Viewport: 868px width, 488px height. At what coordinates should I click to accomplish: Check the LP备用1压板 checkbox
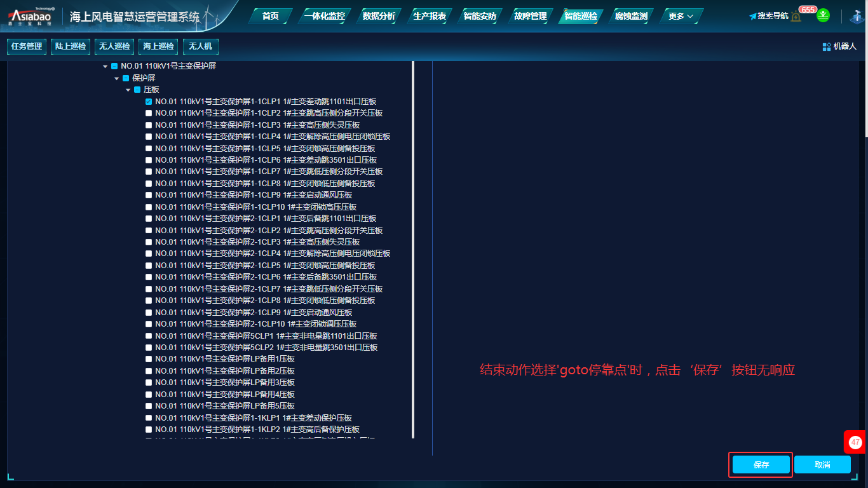tap(149, 359)
